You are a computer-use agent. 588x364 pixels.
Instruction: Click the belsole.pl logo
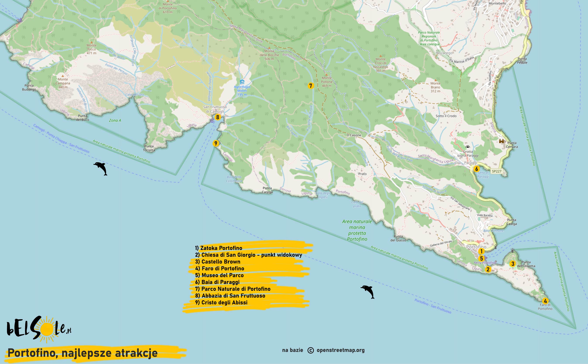(x=39, y=329)
